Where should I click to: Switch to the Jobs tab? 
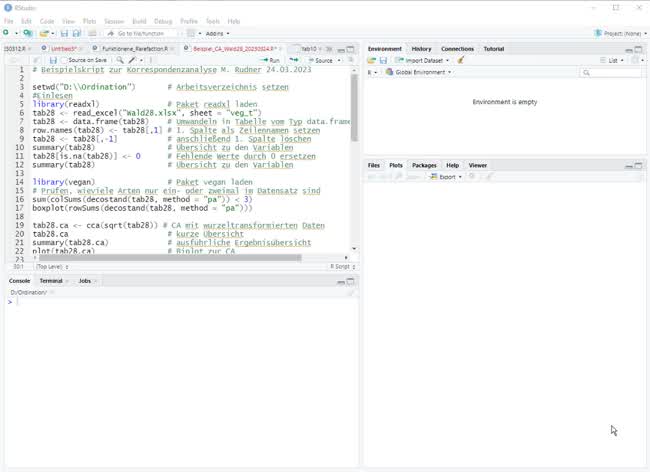point(85,281)
